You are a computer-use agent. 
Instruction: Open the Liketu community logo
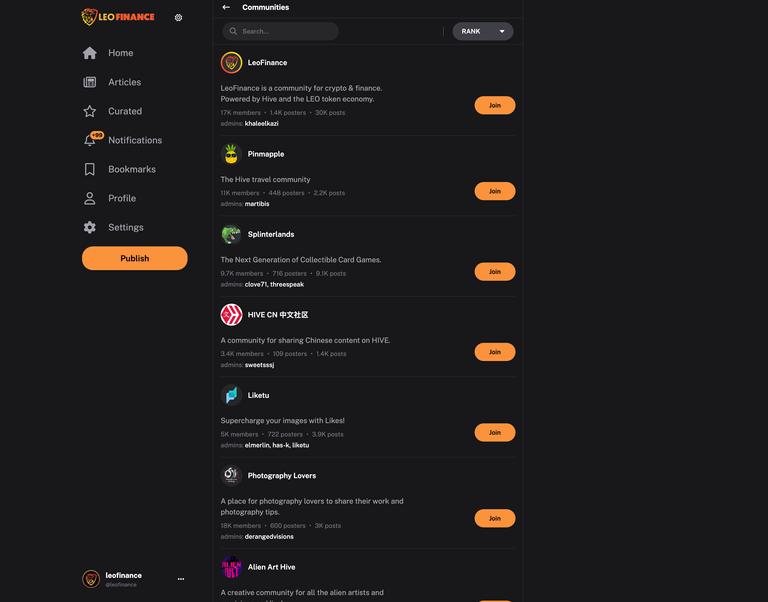click(231, 395)
